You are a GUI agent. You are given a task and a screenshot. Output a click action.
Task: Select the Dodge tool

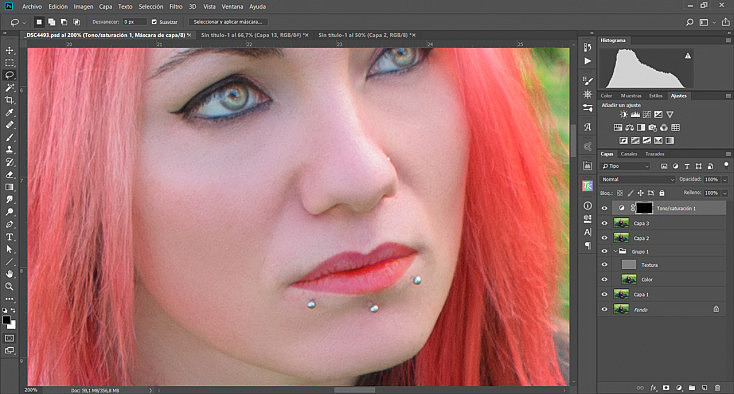coord(9,212)
